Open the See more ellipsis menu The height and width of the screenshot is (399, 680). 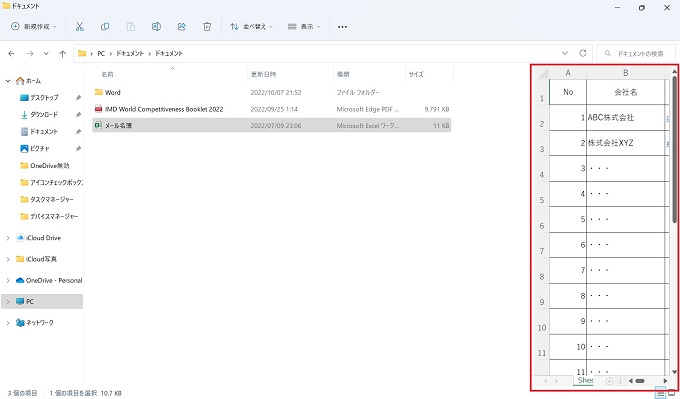click(x=342, y=26)
